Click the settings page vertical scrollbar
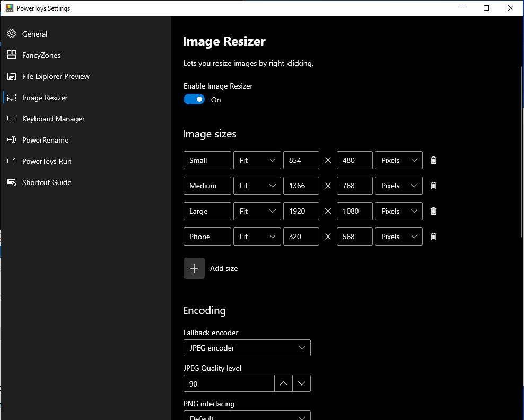The image size is (524, 420). tap(522, 152)
